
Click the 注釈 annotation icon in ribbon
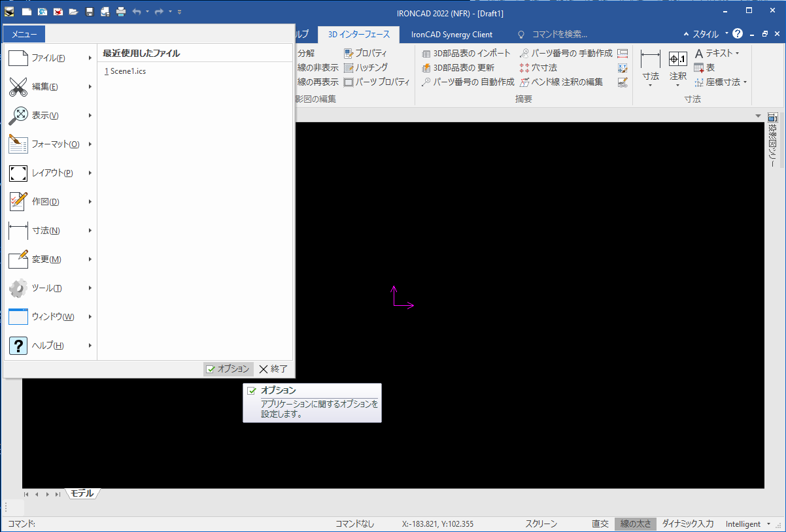pos(677,59)
